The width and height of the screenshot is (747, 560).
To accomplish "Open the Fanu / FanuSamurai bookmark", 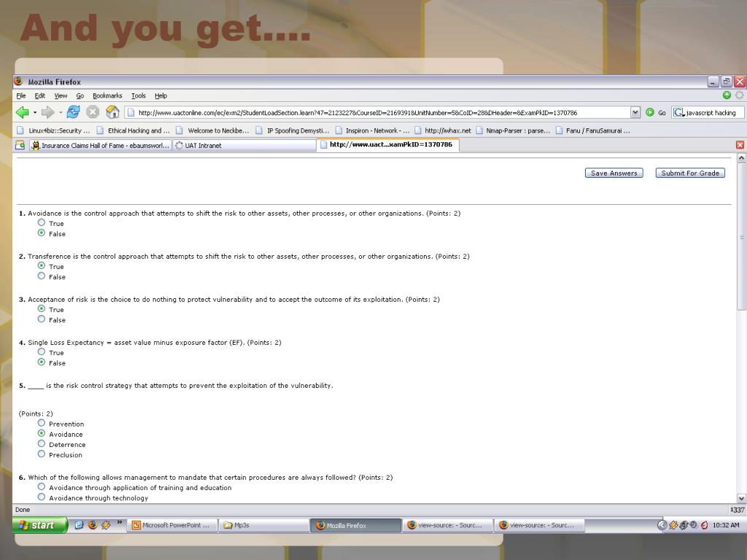I will (x=593, y=131).
